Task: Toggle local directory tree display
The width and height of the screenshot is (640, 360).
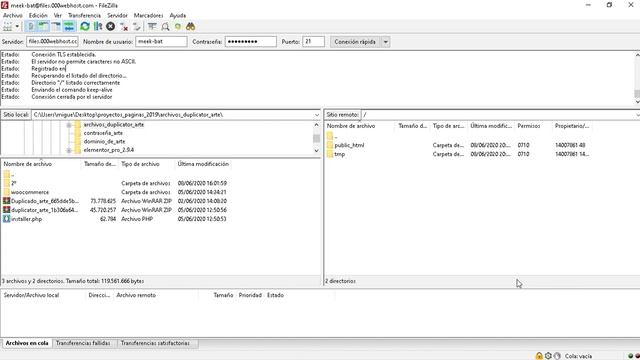Action: pos(43,27)
